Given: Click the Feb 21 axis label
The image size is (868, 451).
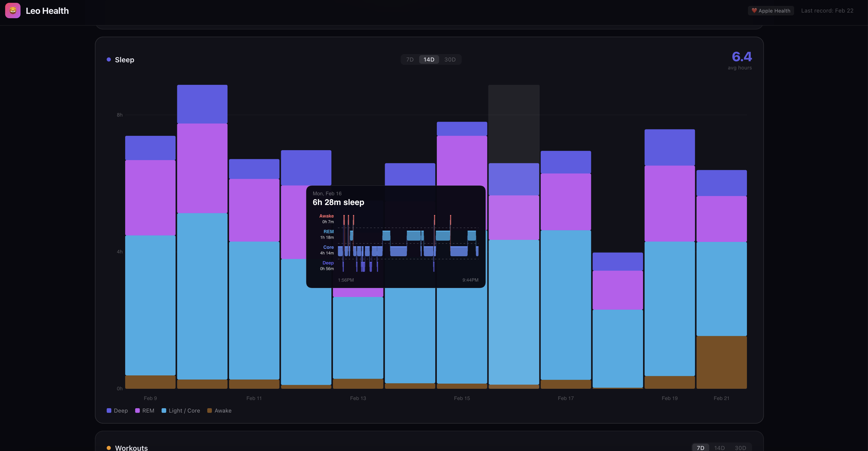Looking at the screenshot, I should (x=722, y=398).
